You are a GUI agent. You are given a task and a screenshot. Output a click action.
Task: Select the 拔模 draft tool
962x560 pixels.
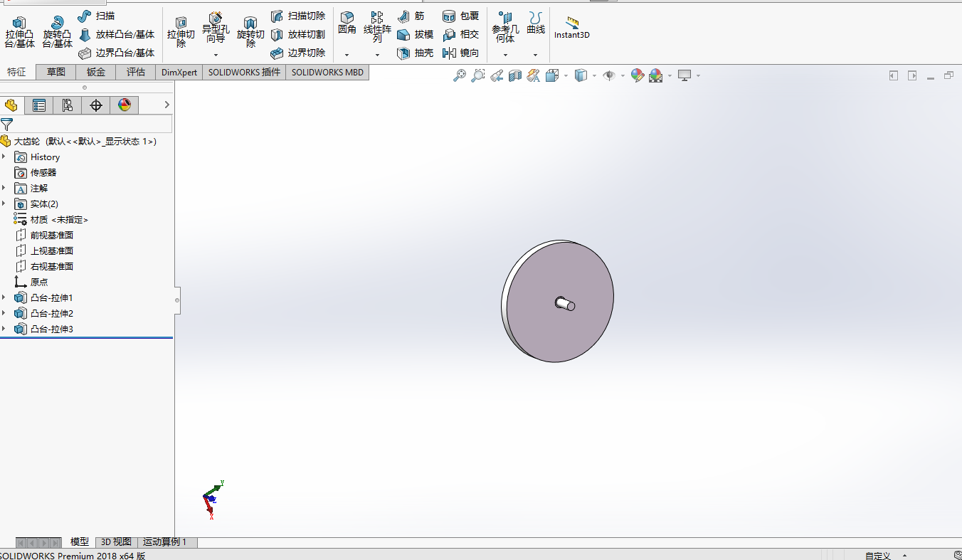(x=415, y=34)
